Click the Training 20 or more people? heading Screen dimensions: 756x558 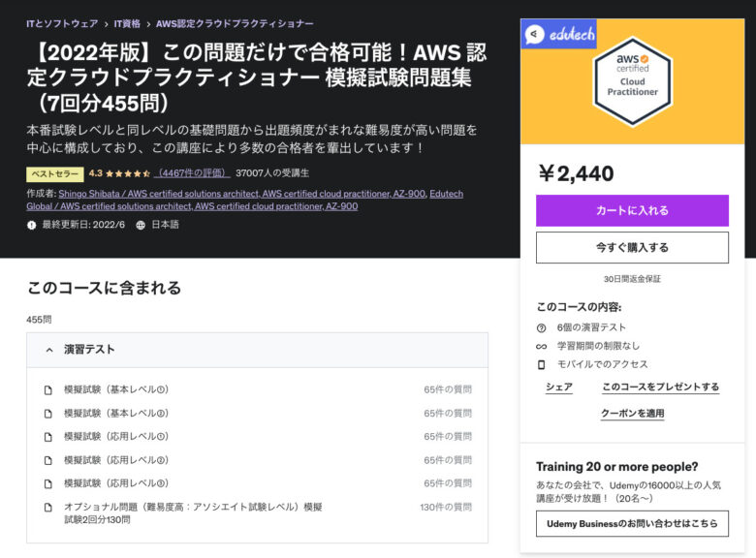pyautogui.click(x=617, y=466)
